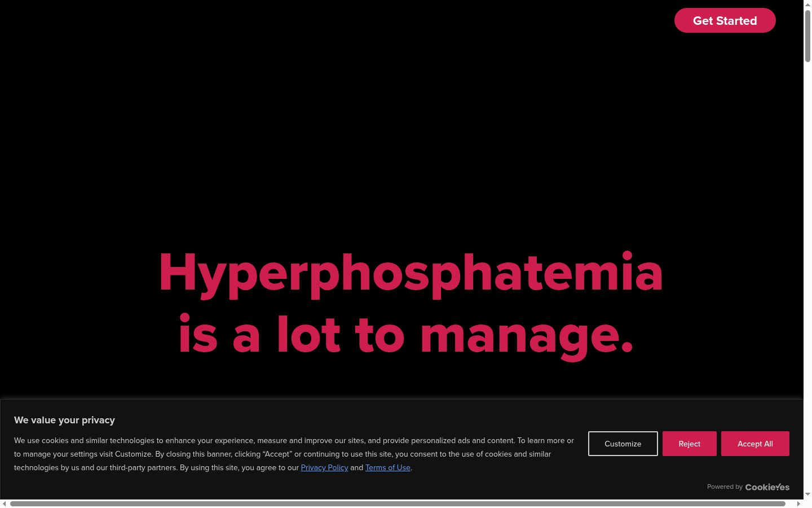Open the Terms of Use link
Image resolution: width=812 pixels, height=508 pixels.
click(x=388, y=467)
